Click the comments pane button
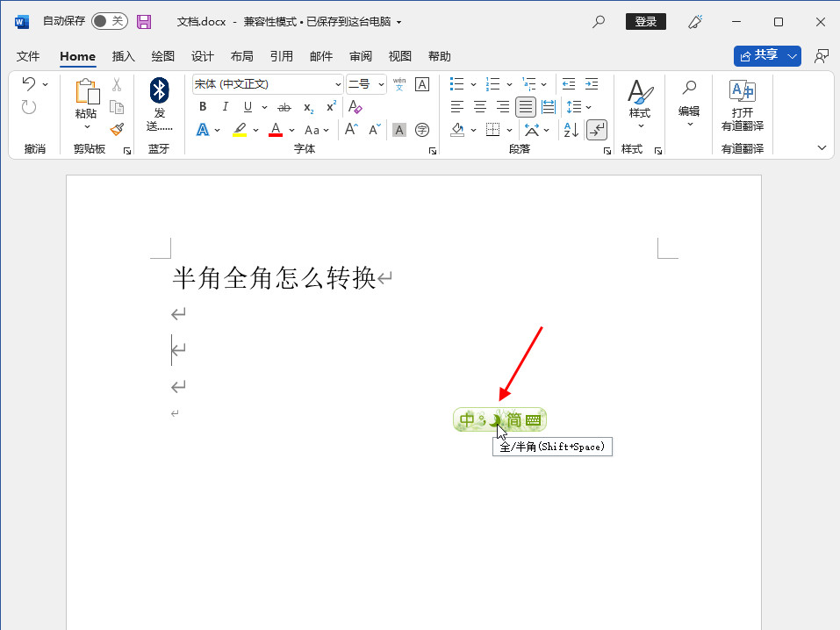The width and height of the screenshot is (840, 630). (x=822, y=56)
